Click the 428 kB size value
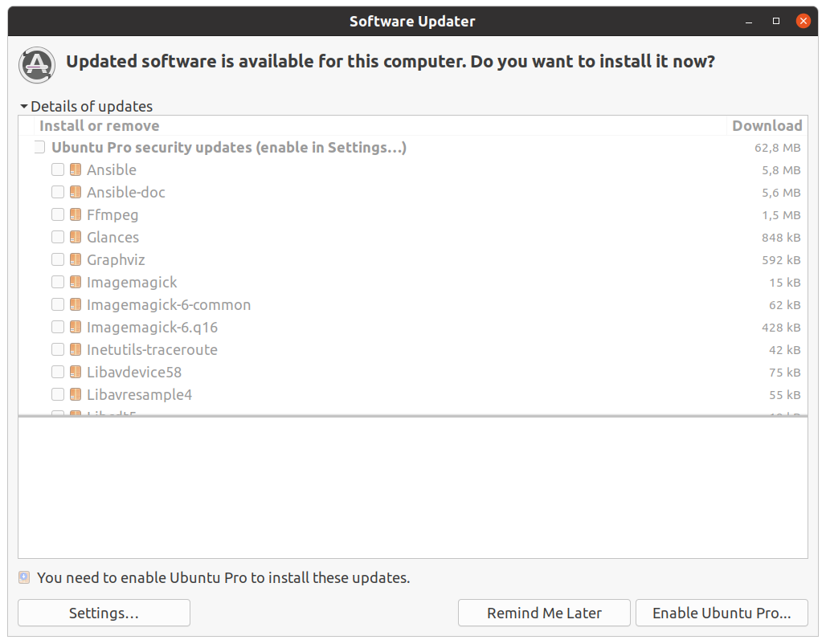The height and width of the screenshot is (644, 826). pos(781,328)
